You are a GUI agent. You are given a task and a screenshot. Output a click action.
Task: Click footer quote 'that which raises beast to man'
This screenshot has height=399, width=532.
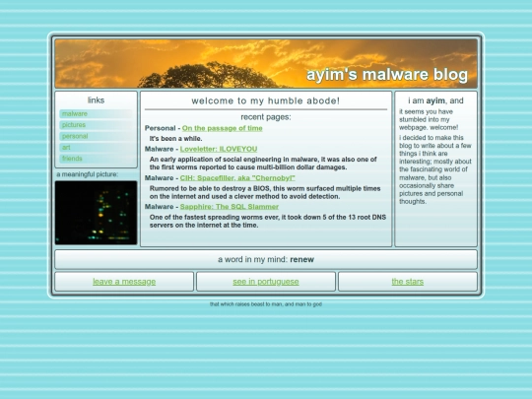(266, 304)
